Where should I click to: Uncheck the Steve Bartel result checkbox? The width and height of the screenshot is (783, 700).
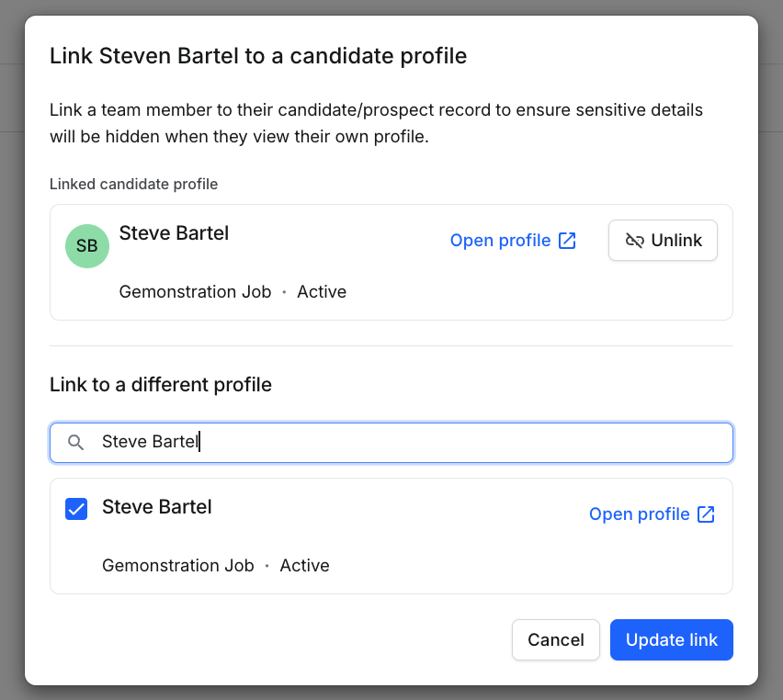tap(76, 509)
